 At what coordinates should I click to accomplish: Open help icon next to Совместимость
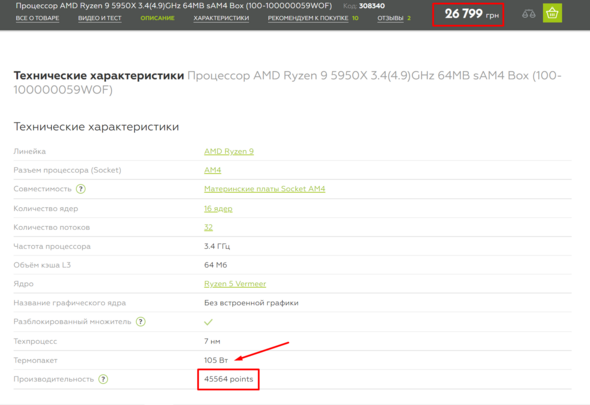click(x=81, y=189)
